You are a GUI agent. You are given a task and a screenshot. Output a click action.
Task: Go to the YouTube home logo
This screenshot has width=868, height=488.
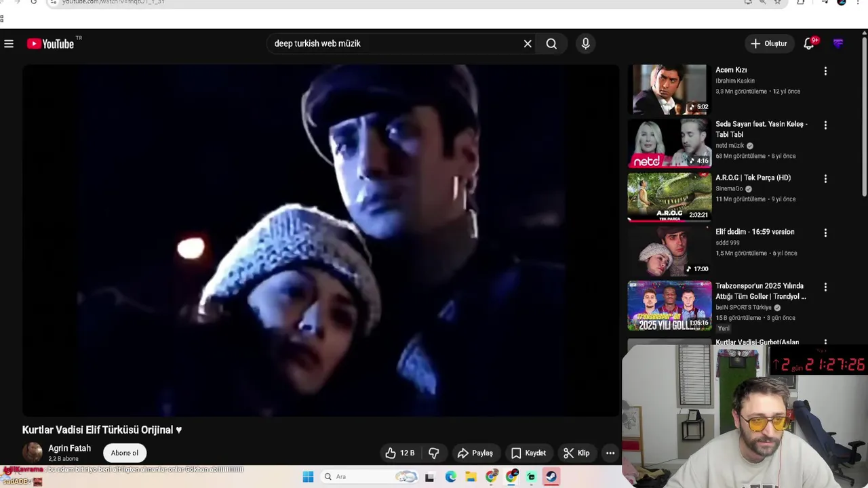click(50, 43)
